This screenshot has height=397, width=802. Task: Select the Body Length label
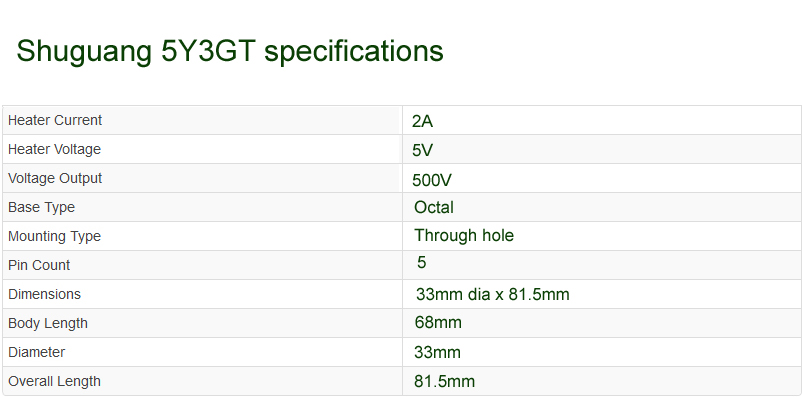click(48, 323)
